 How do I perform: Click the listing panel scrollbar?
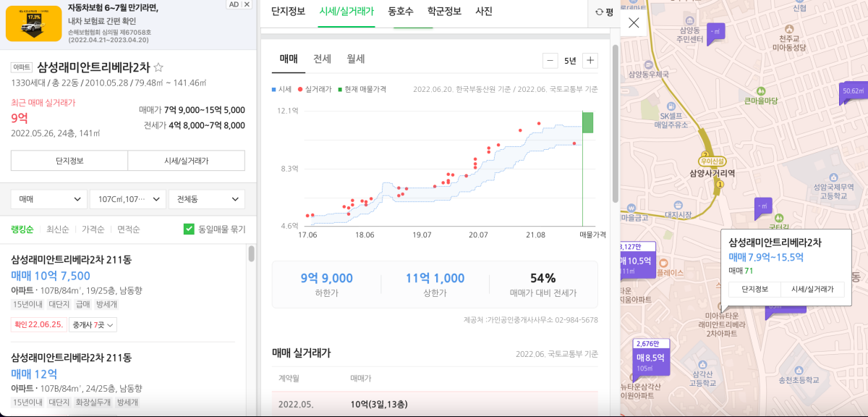pos(252,253)
